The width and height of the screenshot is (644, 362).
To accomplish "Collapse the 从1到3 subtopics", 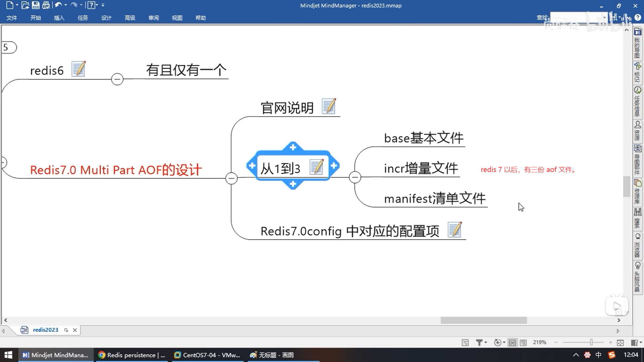I will coord(355,177).
